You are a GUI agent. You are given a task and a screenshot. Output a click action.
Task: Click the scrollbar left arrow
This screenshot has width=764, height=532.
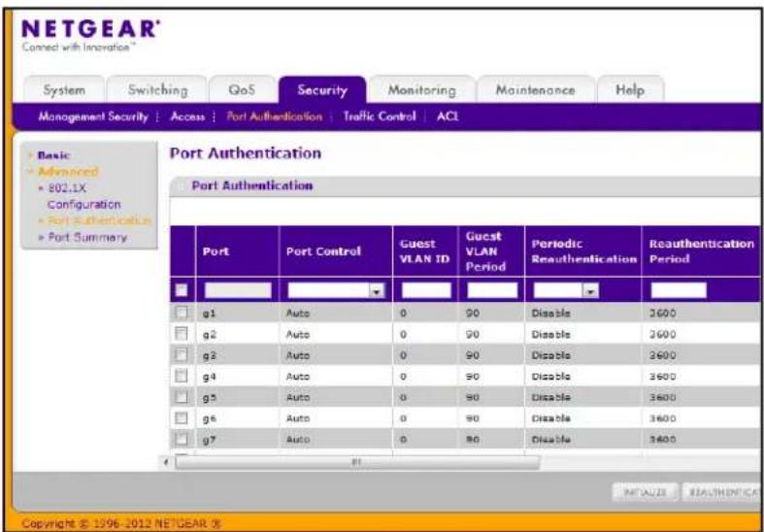pyautogui.click(x=168, y=462)
